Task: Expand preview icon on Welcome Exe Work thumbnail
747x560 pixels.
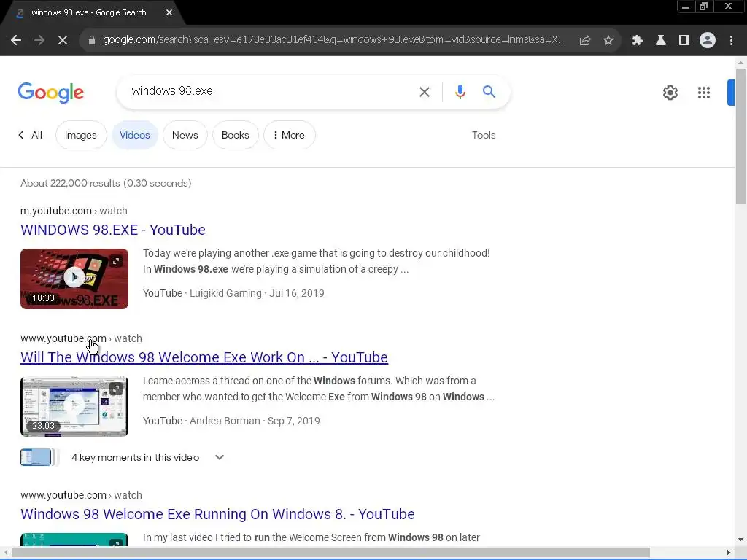Action: click(x=116, y=389)
